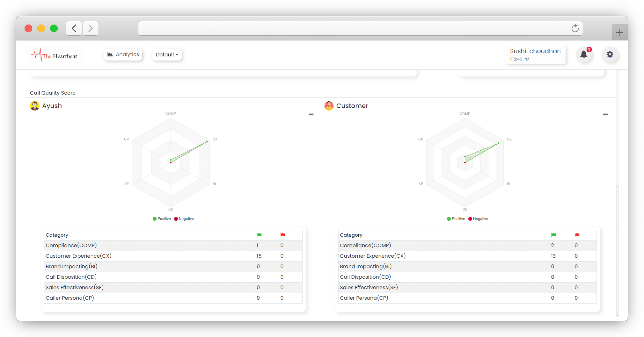The image size is (644, 337).
Task: Open the Sushil choudhari profile menu
Action: coord(535,54)
